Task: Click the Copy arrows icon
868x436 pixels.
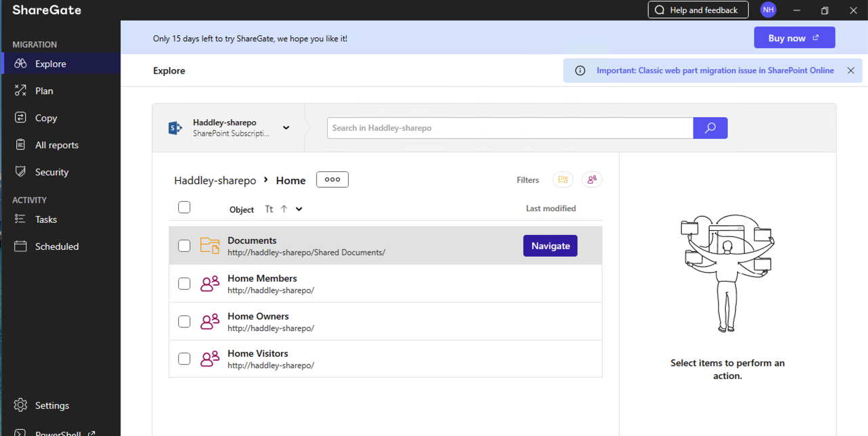Action: tap(20, 118)
